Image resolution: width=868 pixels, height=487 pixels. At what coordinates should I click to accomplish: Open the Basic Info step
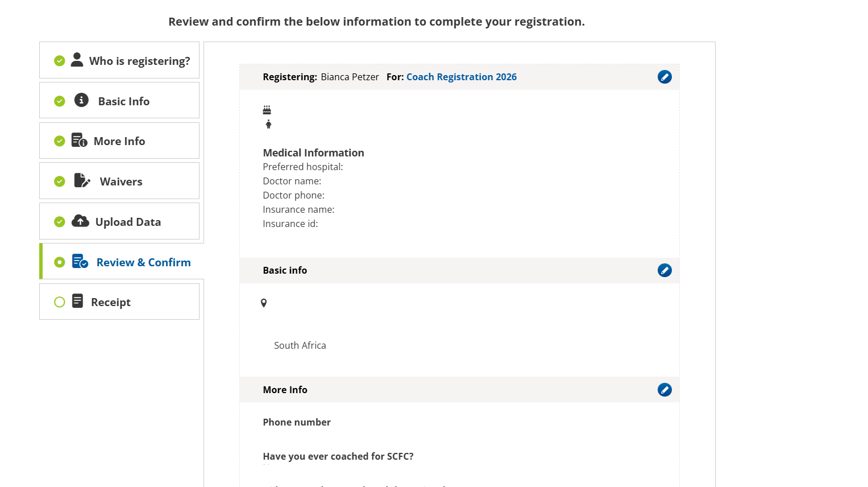click(x=123, y=101)
